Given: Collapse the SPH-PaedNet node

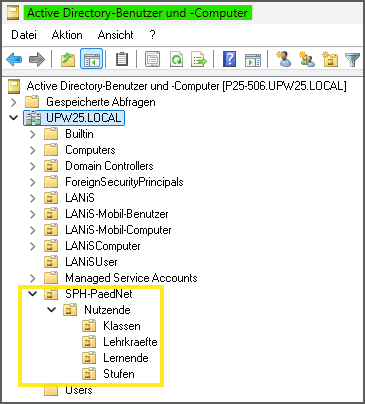Looking at the screenshot, I should [x=33, y=294].
